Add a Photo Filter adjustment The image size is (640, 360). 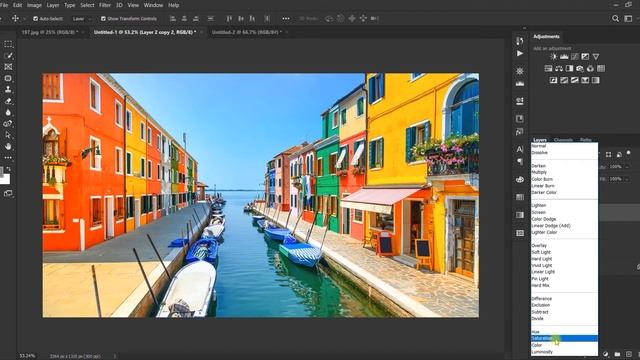[580, 69]
